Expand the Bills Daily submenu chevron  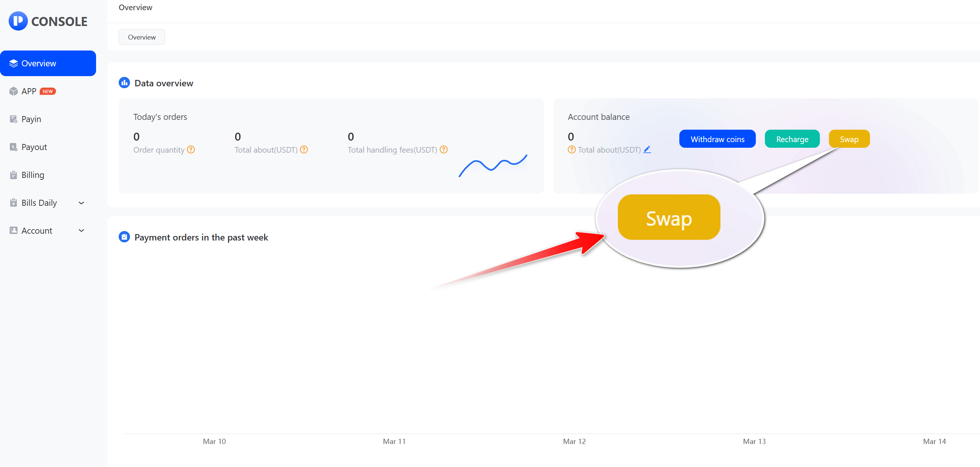click(81, 203)
